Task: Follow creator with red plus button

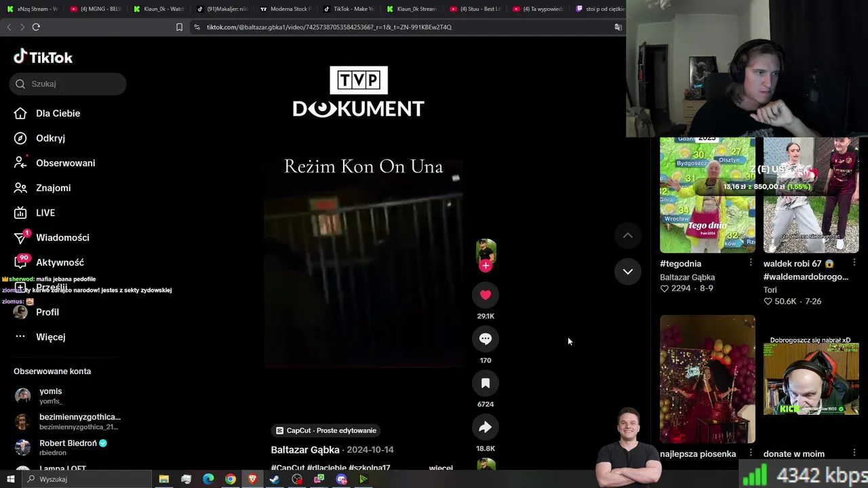Action: [x=486, y=266]
